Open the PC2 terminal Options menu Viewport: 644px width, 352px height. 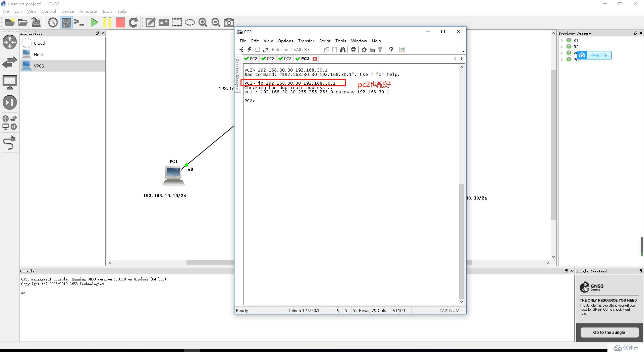tap(285, 41)
